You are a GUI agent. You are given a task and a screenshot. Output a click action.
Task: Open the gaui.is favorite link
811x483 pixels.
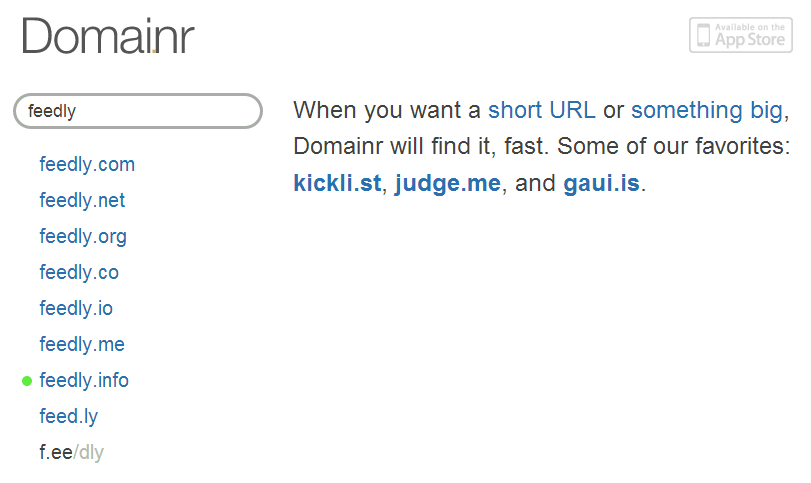coord(602,183)
